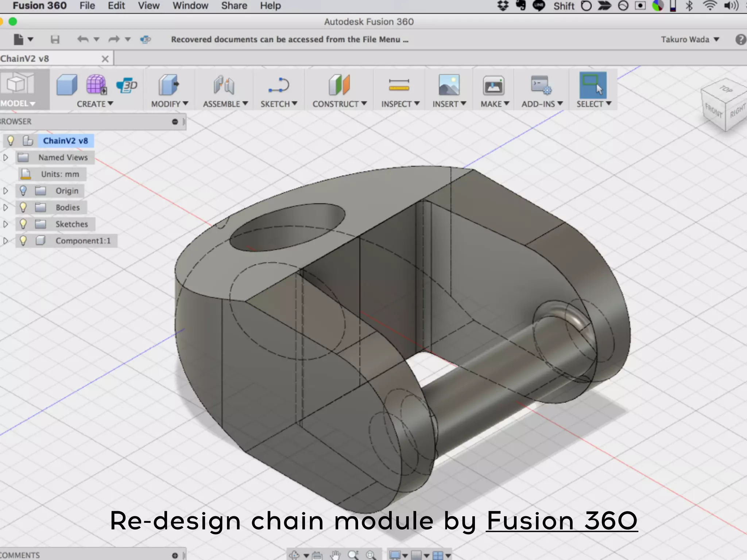Open the CREATE dropdown menu
Screen dimensions: 747x560
95,104
